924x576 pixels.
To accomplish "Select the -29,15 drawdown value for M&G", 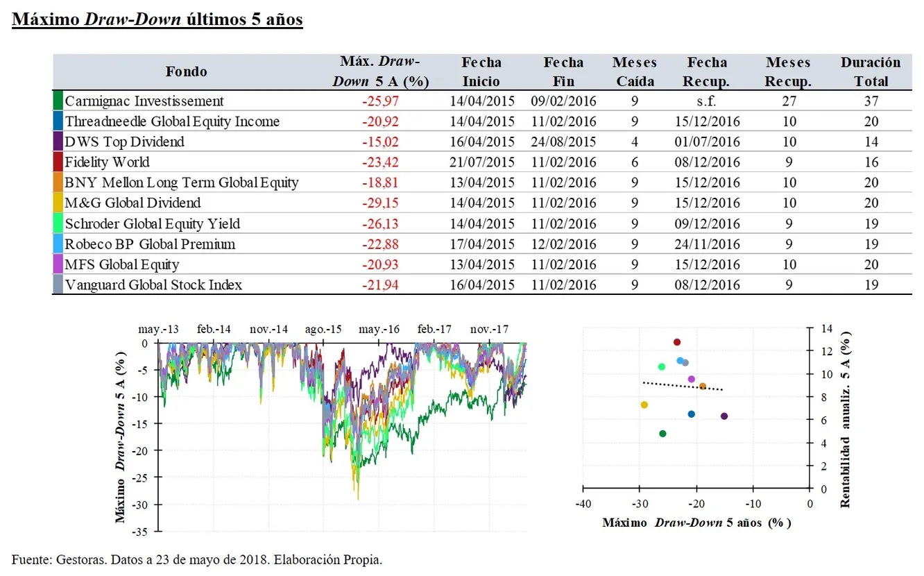I will 380,203.
